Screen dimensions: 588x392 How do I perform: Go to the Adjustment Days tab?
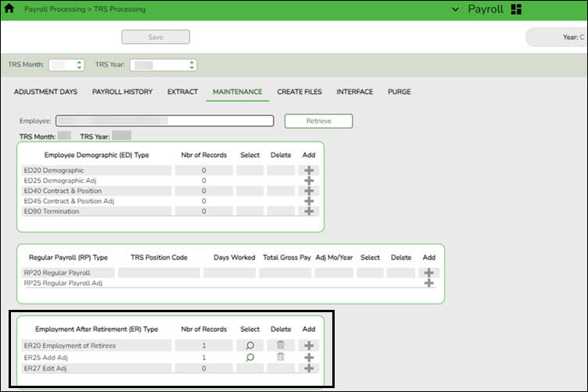[45, 92]
